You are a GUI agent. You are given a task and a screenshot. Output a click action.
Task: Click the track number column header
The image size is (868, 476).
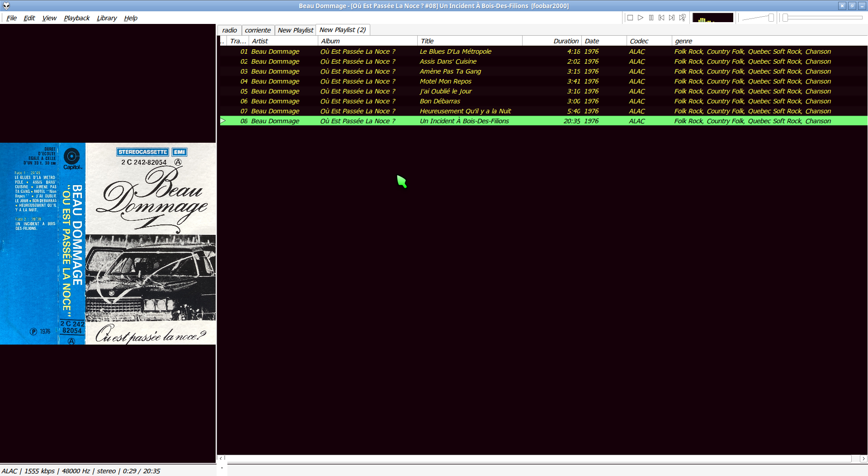tap(238, 41)
